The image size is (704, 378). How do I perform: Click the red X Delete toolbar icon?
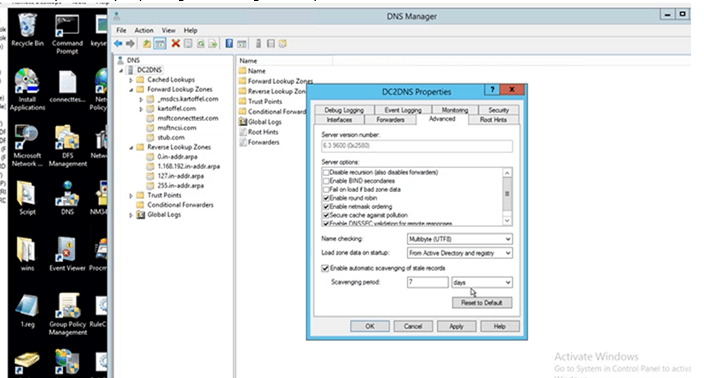coord(176,44)
